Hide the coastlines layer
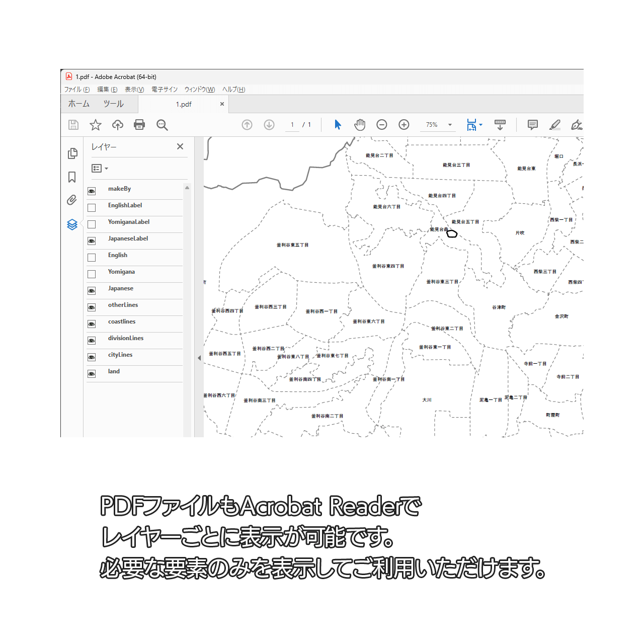The height and width of the screenshot is (644, 644). 92,324
